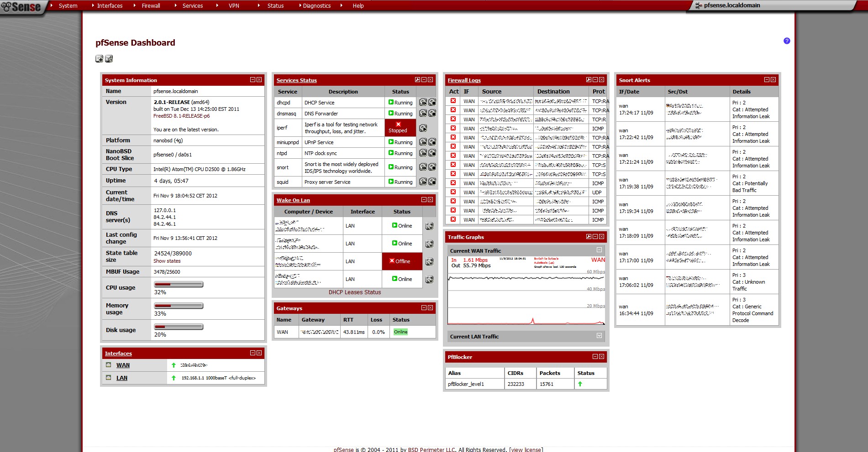868x452 pixels.
Task: Open the VPN menu
Action: [234, 5]
